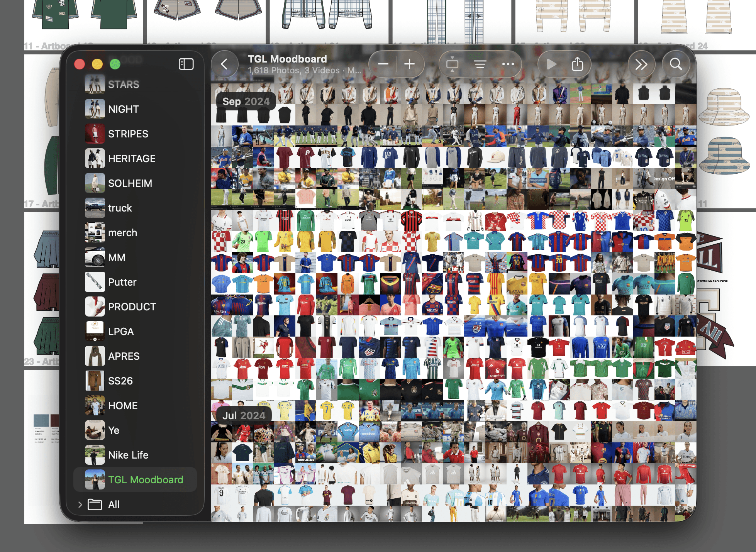Toggle the sidebar panel icon
The image size is (756, 552).
(186, 64)
